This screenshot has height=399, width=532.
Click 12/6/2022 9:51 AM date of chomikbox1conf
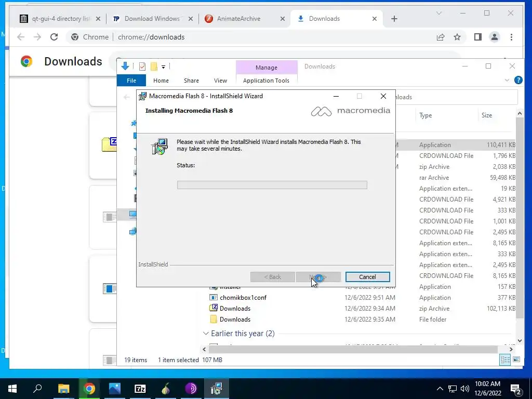pyautogui.click(x=370, y=298)
